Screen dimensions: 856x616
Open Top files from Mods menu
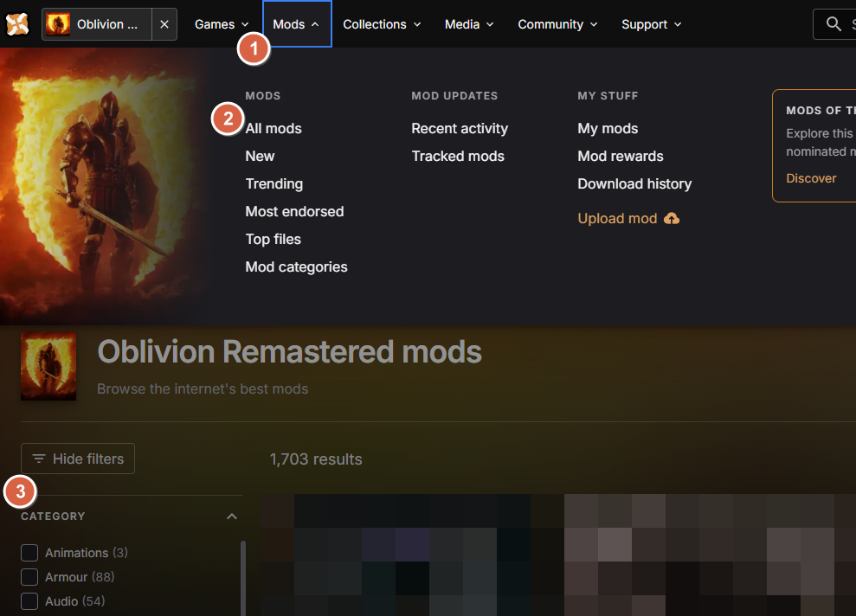point(273,239)
